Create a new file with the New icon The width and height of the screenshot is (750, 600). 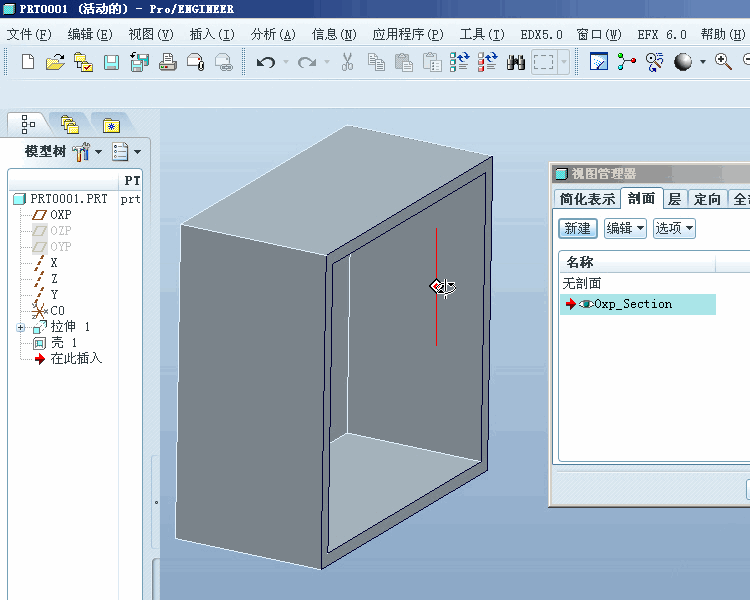pyautogui.click(x=28, y=62)
